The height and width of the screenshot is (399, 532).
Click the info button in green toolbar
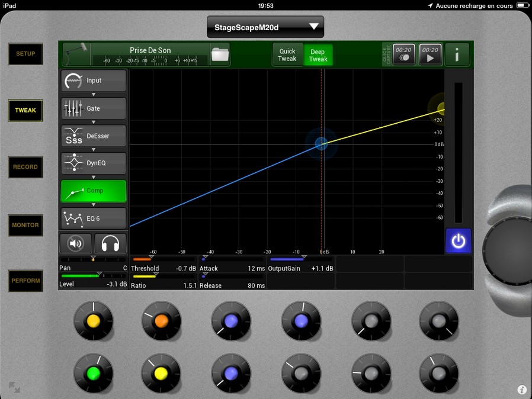[x=457, y=54]
